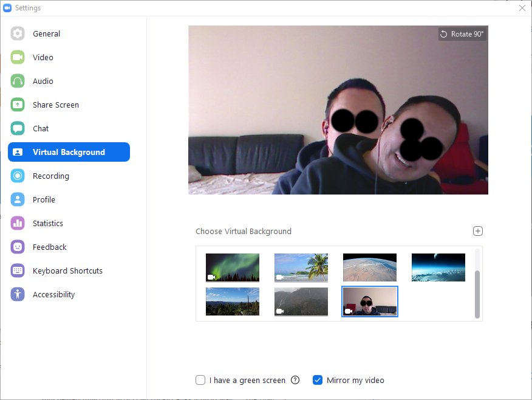The height and width of the screenshot is (400, 532).
Task: Open Audio settings via headphones icon
Action: (x=18, y=81)
